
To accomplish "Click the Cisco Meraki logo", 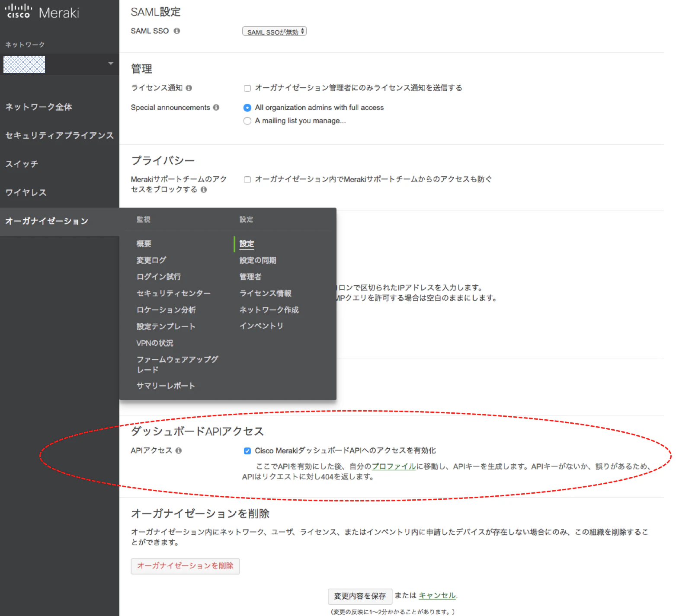I will 42,12.
